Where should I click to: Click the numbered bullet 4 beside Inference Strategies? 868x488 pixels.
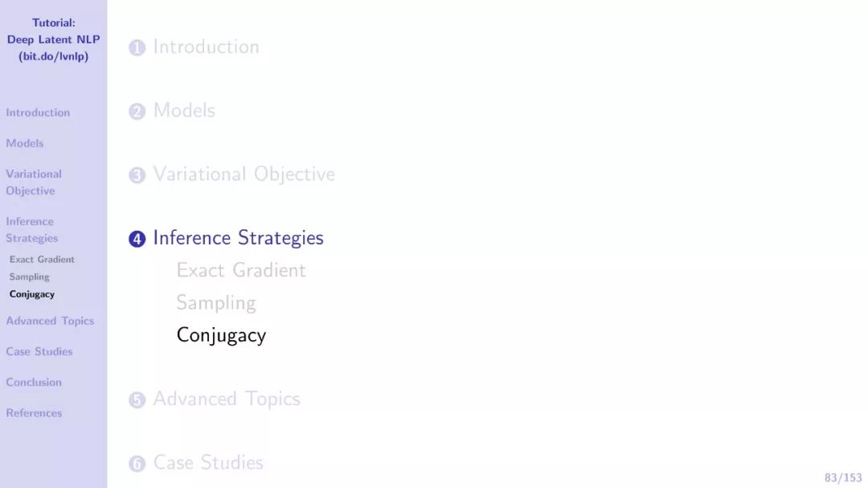tap(137, 239)
